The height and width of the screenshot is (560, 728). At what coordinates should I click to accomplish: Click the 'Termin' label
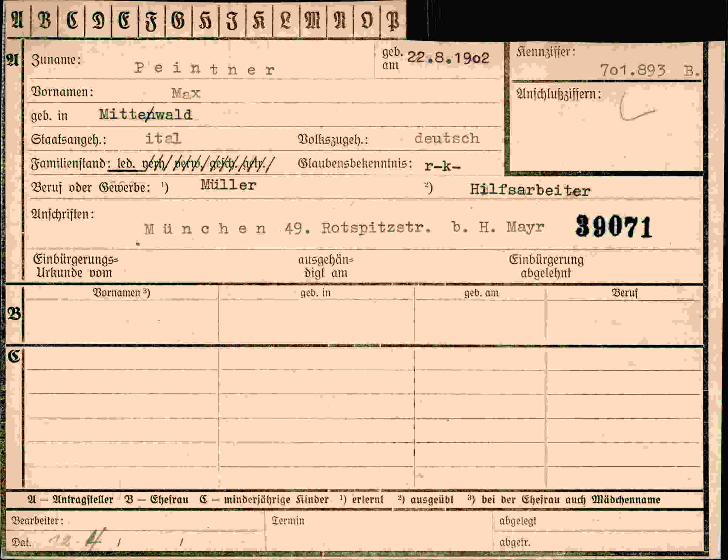pos(288,521)
